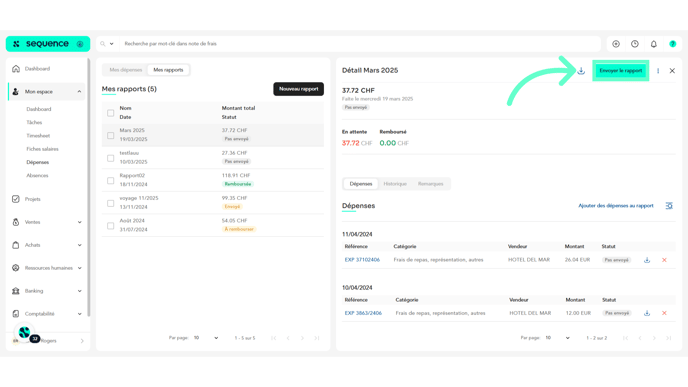Open the notifications bell
This screenshot has width=688, height=387.
654,44
